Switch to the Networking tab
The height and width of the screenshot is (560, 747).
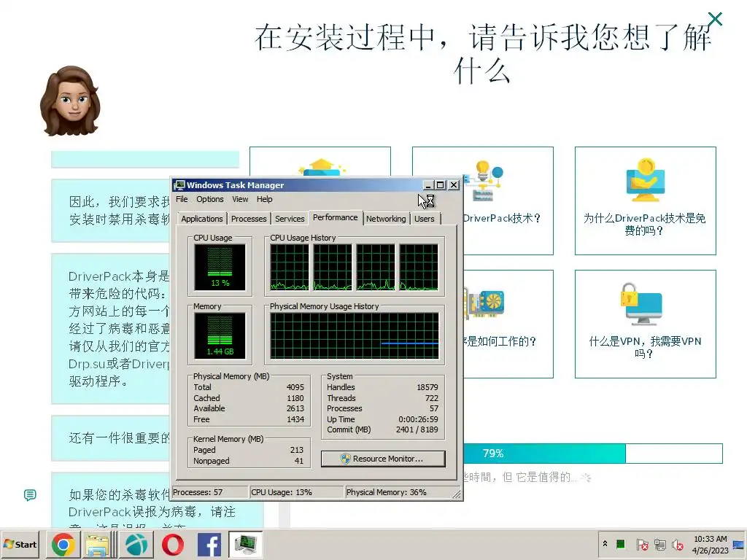pyautogui.click(x=386, y=219)
